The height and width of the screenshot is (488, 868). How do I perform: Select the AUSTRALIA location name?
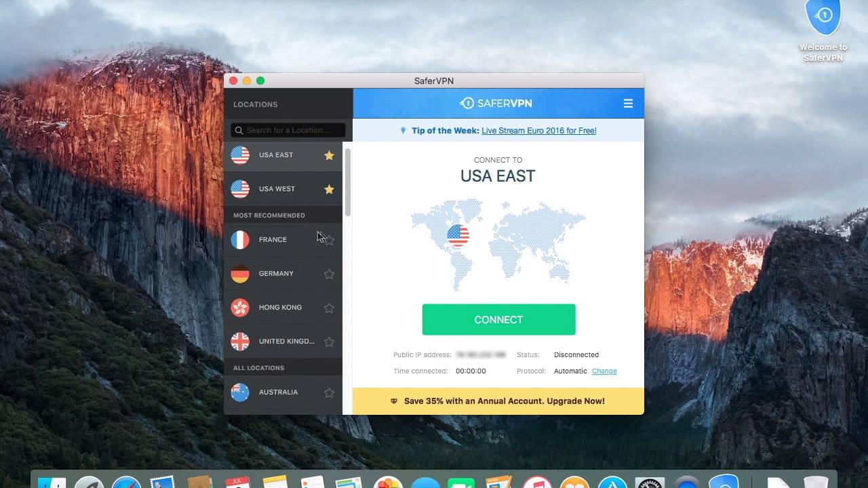[278, 392]
